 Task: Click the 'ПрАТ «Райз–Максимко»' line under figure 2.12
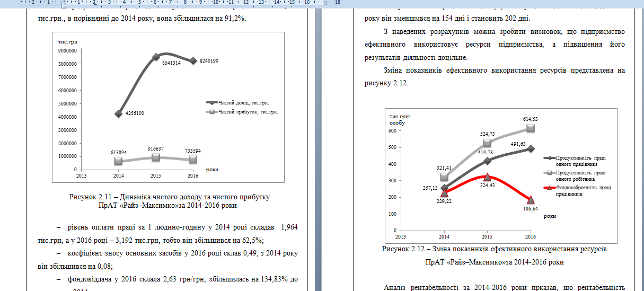495,262
